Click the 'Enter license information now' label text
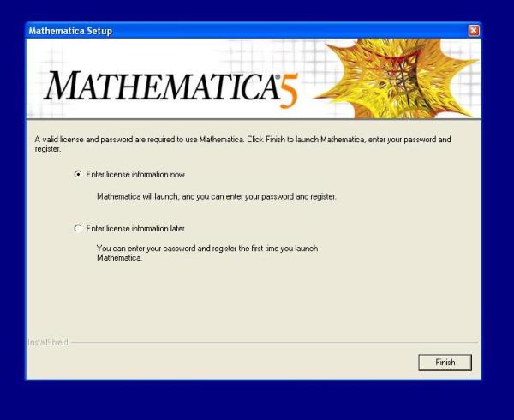The image size is (514, 420). 135,174
